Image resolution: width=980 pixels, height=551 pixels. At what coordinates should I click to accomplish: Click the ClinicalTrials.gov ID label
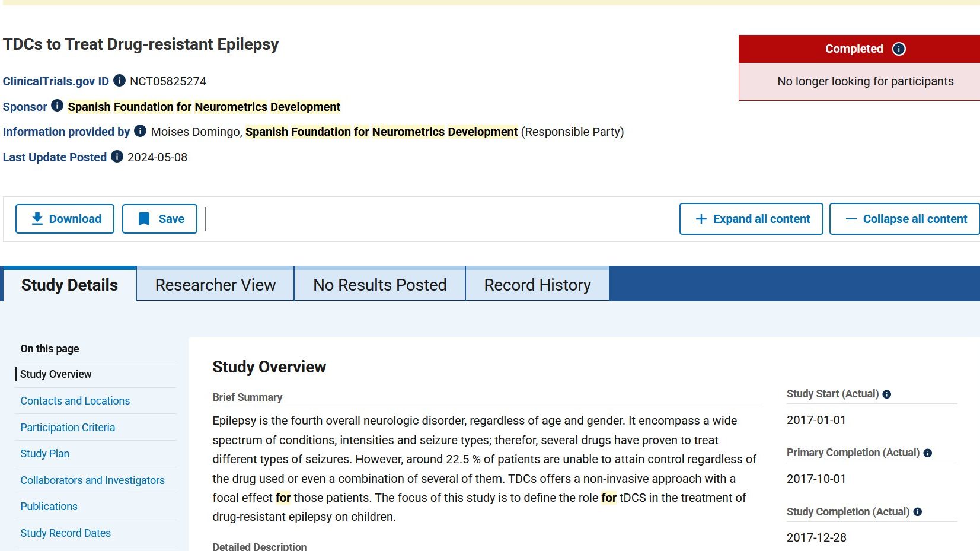[x=56, y=81]
